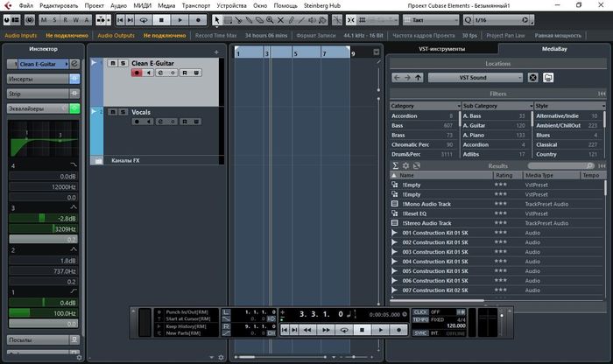Screen dimensions: 613x364
Task: Open the Файл menu
Action: click(x=26, y=5)
